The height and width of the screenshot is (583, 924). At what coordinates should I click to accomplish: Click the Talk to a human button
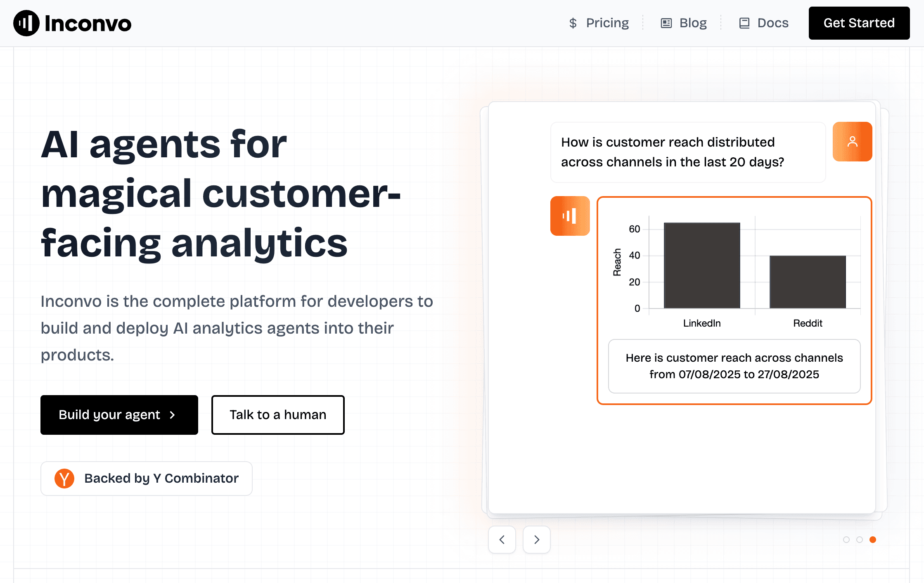click(x=278, y=415)
